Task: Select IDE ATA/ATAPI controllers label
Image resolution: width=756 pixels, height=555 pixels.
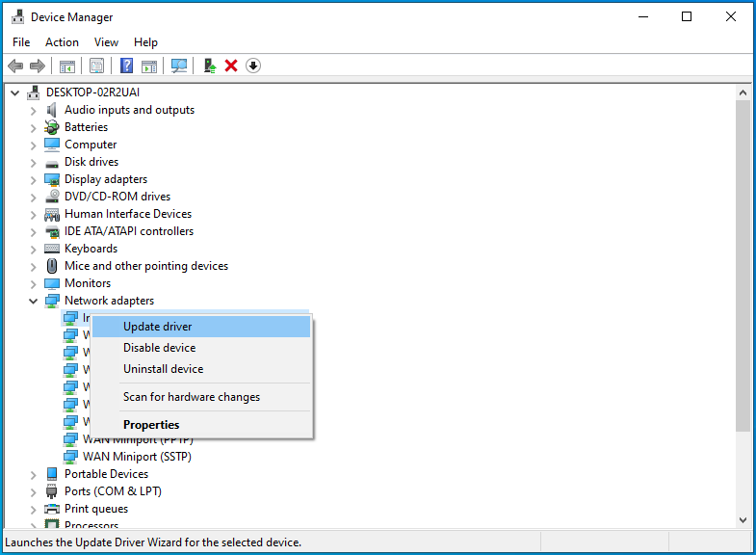Action: point(129,231)
